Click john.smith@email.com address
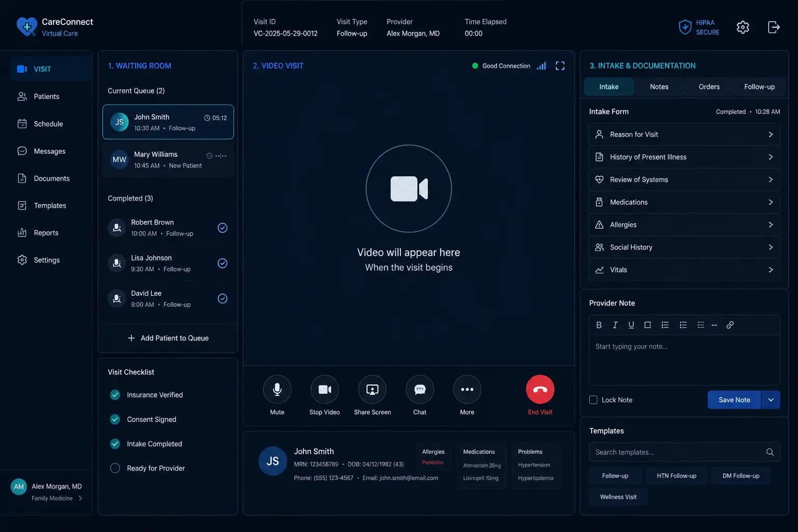 [409, 478]
